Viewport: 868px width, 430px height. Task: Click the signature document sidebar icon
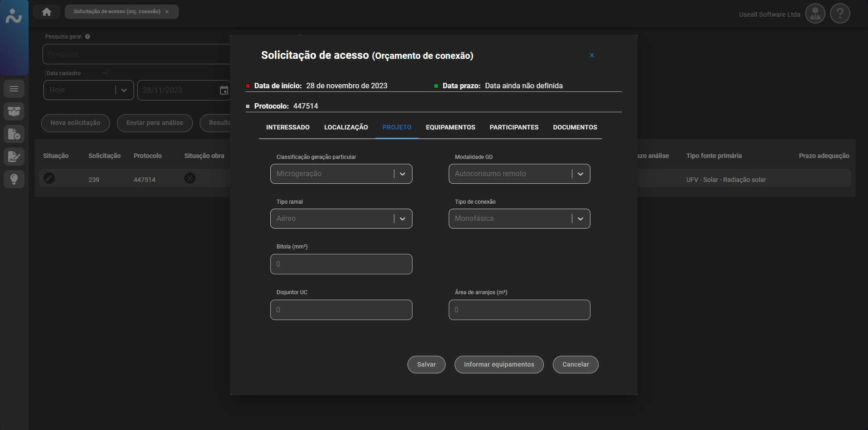[x=14, y=157]
